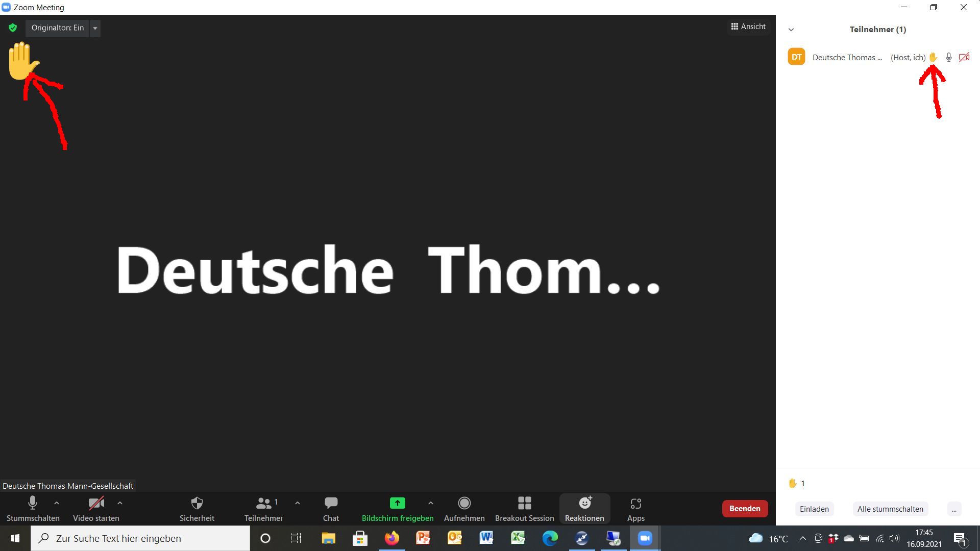The height and width of the screenshot is (551, 980).
Task: Open Breakout Session controls
Action: click(525, 509)
